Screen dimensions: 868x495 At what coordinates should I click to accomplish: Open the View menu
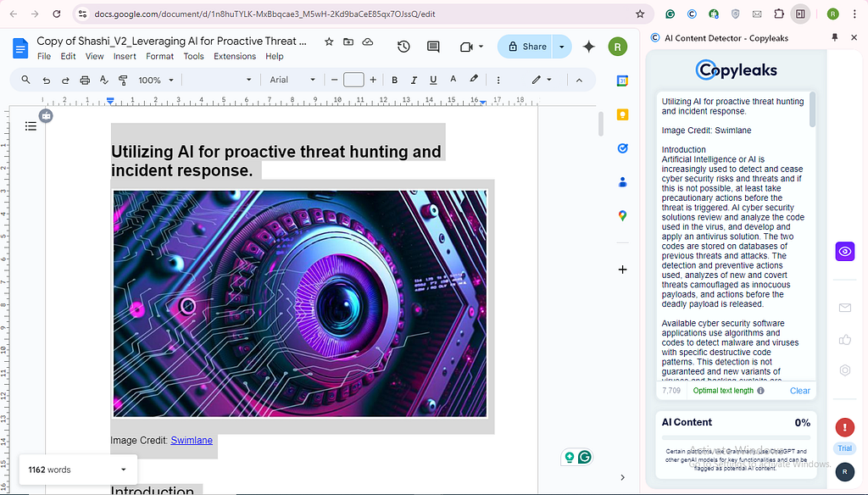(95, 57)
